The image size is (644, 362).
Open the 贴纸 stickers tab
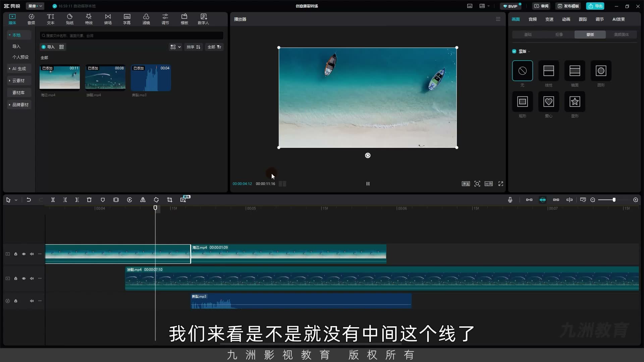(x=69, y=19)
